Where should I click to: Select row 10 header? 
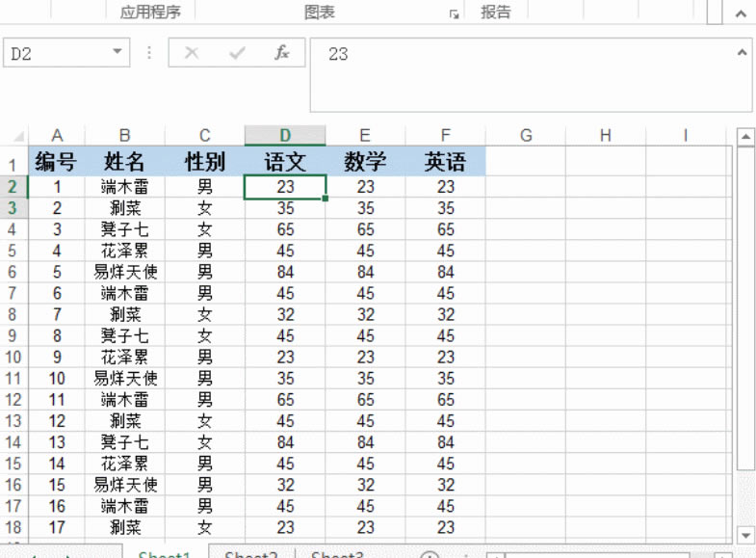(13, 358)
